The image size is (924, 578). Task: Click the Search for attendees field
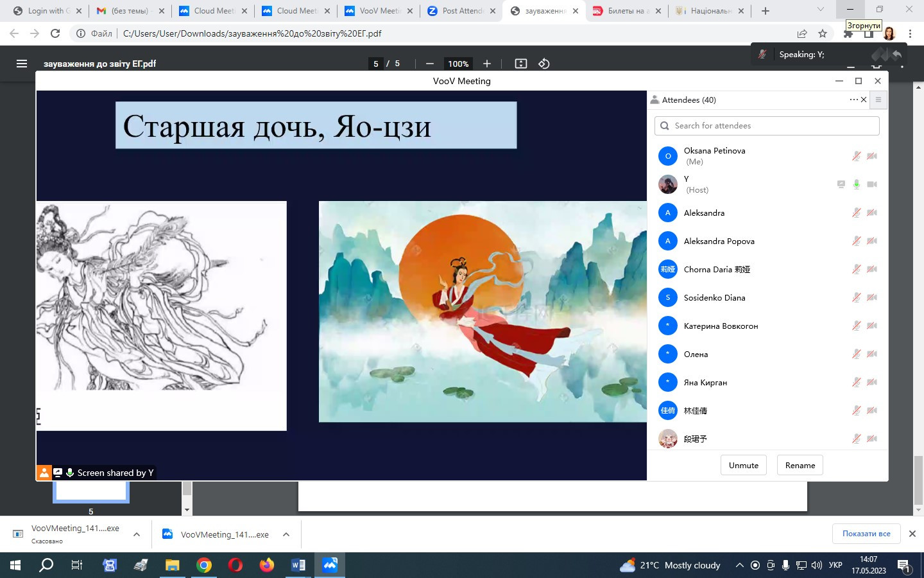click(767, 126)
